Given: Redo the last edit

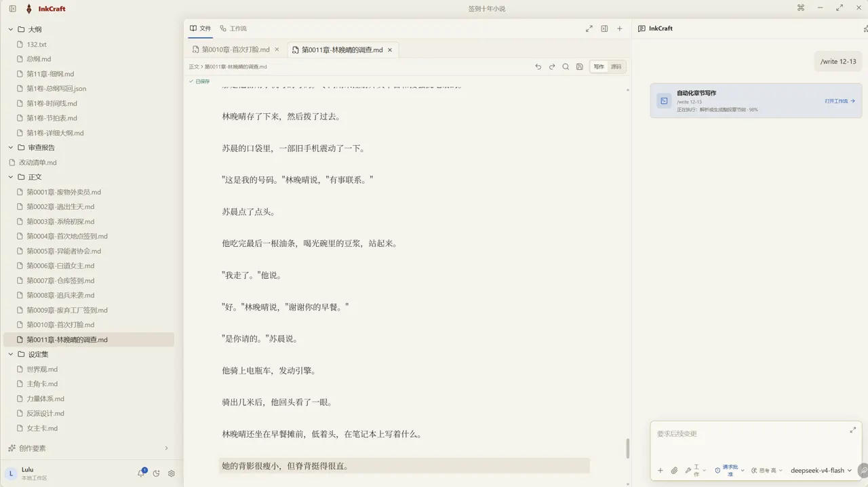Looking at the screenshot, I should pos(552,66).
